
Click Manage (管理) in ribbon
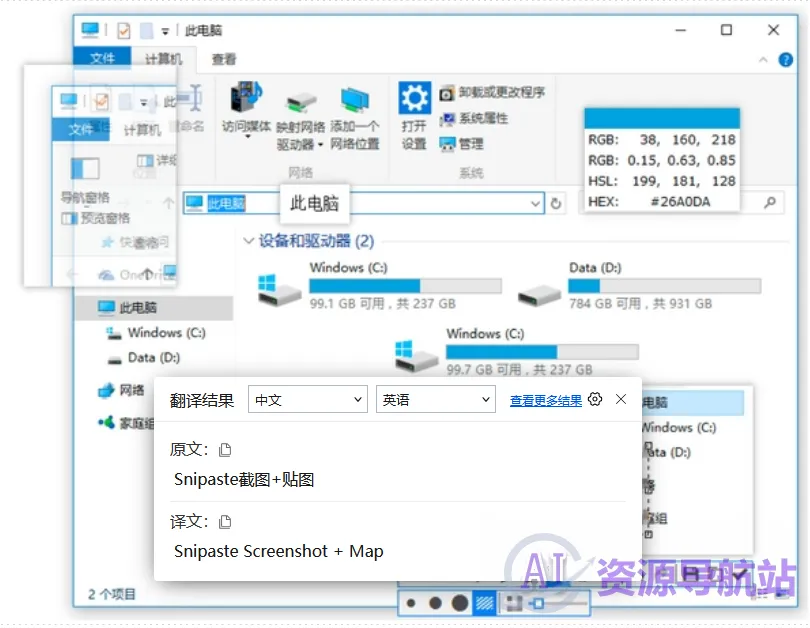pos(461,144)
